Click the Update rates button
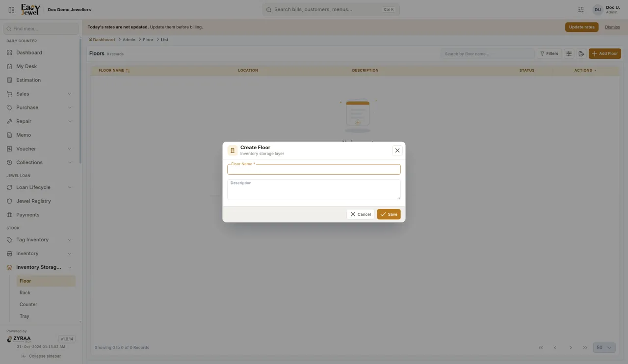 click(x=582, y=27)
